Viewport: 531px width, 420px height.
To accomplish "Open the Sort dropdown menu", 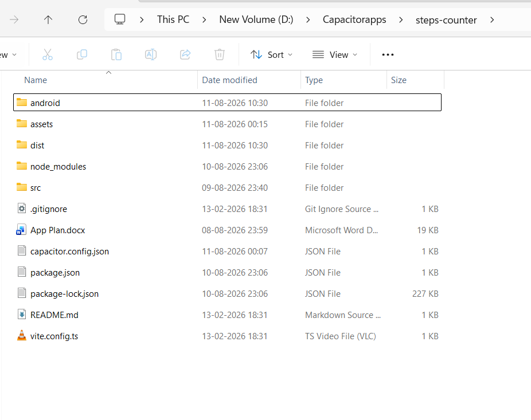I will [x=271, y=55].
